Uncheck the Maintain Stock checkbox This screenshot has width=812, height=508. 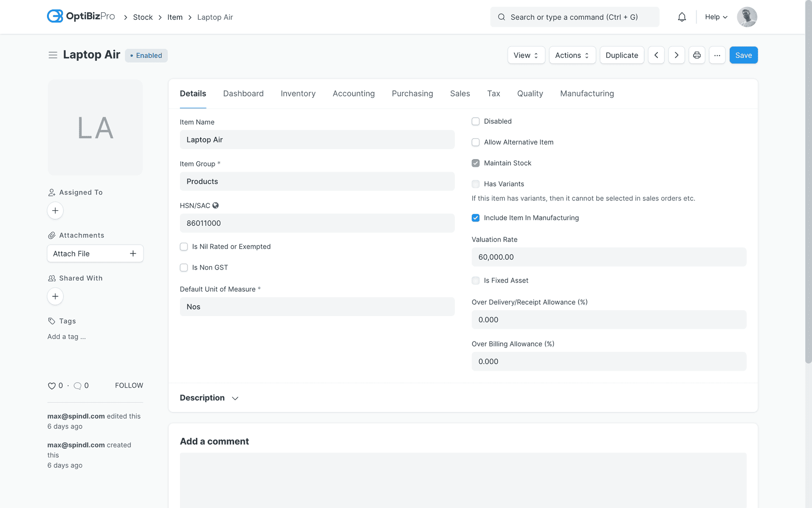click(x=476, y=163)
